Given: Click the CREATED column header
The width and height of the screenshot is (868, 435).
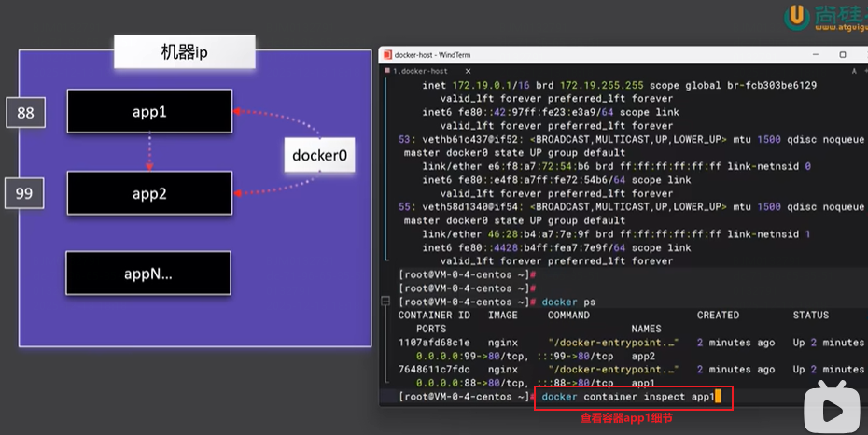Looking at the screenshot, I should pyautogui.click(x=718, y=315).
